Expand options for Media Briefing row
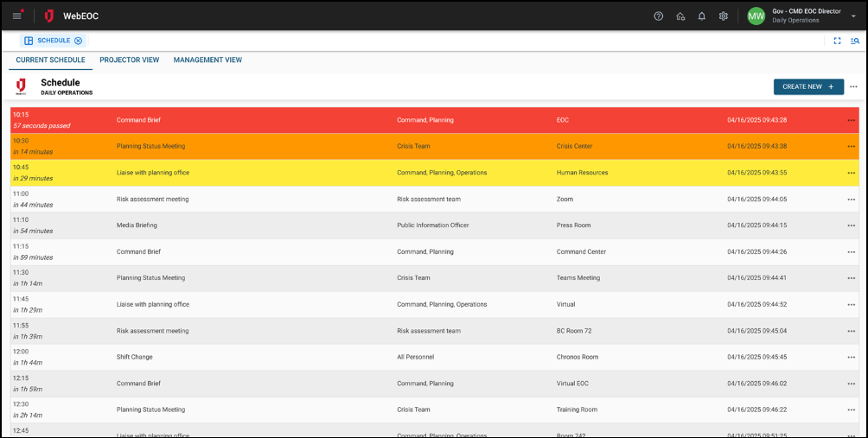Viewport: 868px width, 438px height. 851,225
